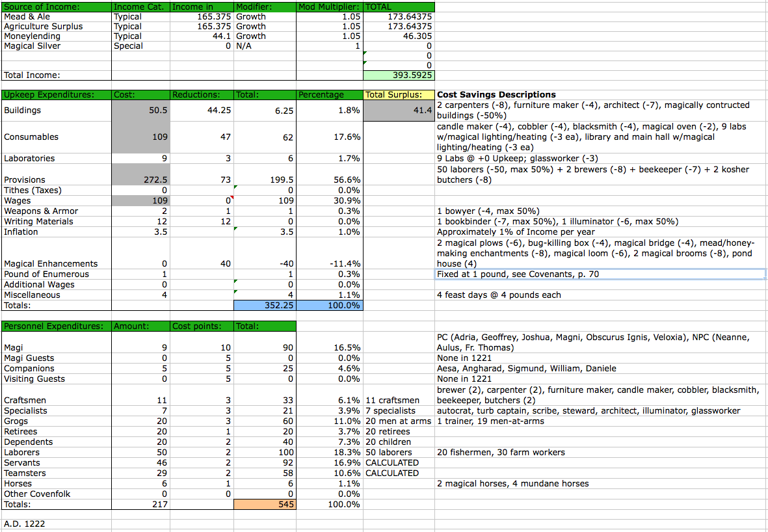The width and height of the screenshot is (768, 532).
Task: Click the "A.D. 1222" cell
Action: [57, 524]
